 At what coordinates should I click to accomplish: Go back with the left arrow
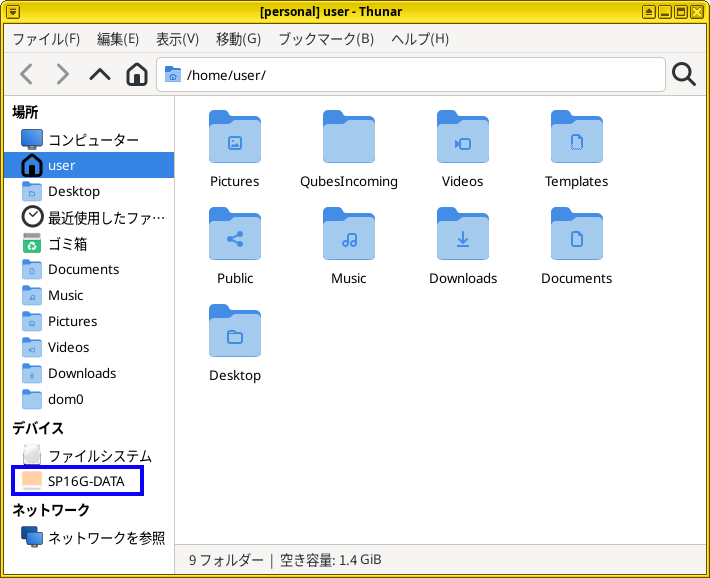point(27,74)
